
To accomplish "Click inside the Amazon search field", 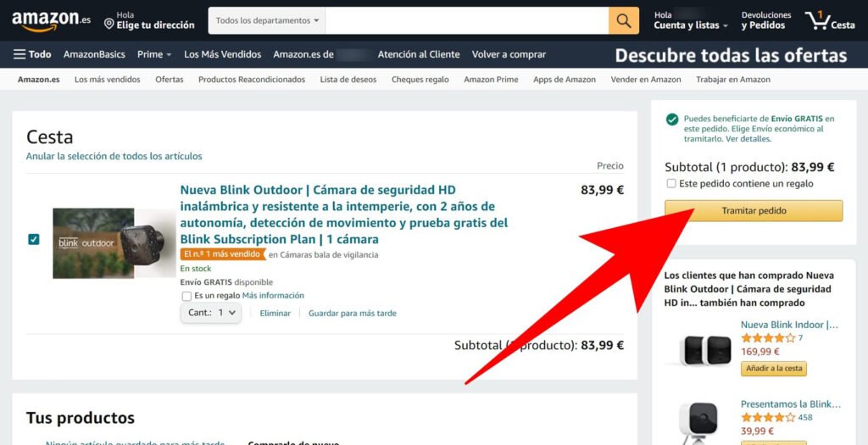I will [467, 20].
